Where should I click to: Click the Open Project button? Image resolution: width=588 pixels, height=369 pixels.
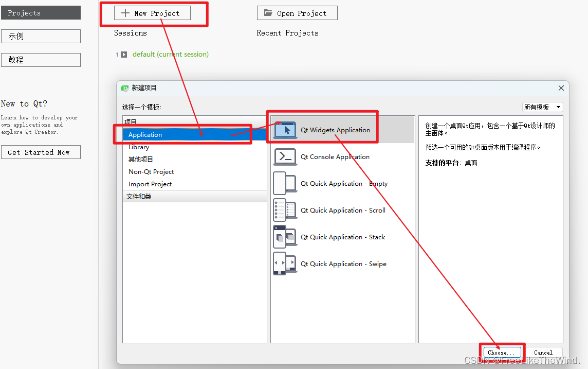pos(297,13)
